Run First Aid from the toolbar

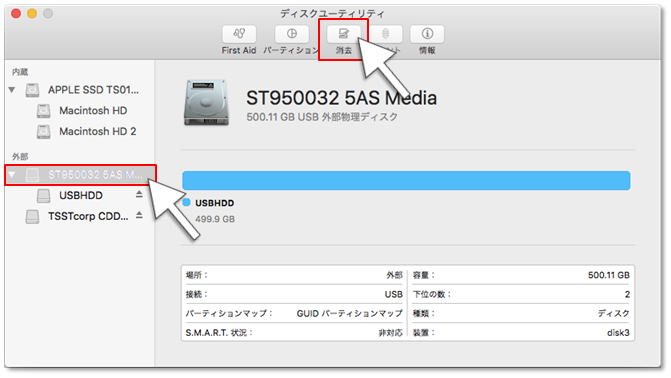coord(239,34)
